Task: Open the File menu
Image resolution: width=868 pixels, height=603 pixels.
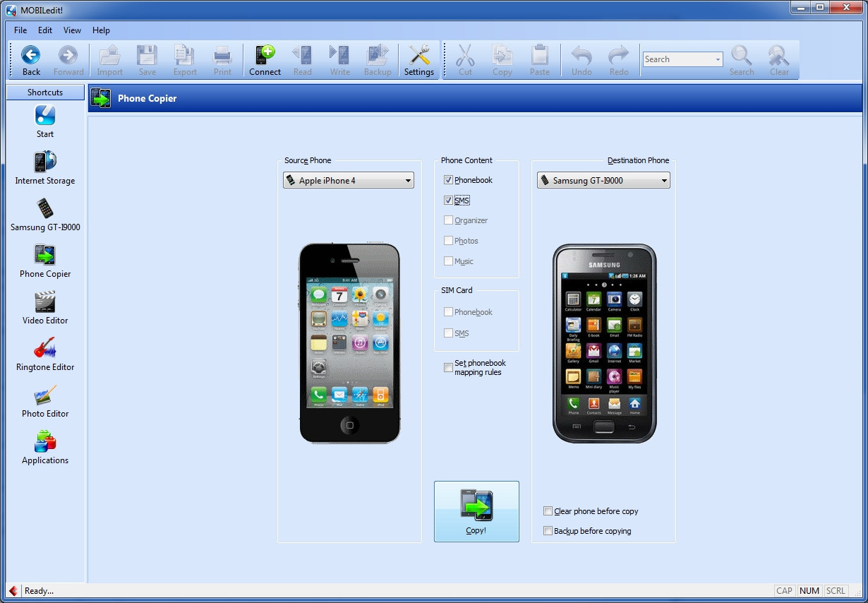Action: 20,30
